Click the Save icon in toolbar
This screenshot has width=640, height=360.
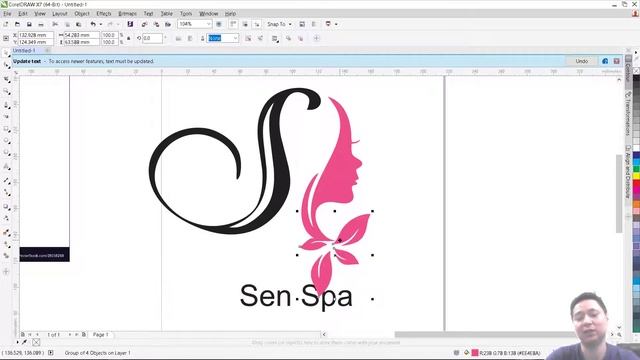point(29,24)
